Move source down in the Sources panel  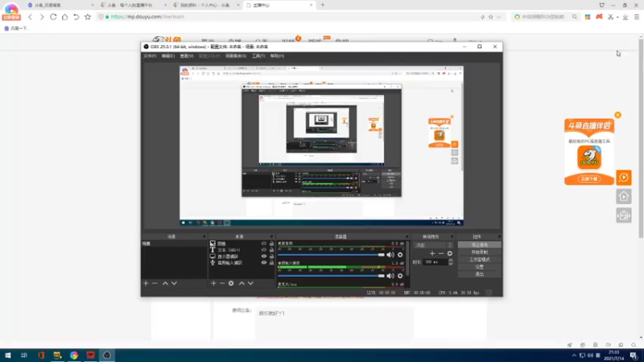pos(250,283)
